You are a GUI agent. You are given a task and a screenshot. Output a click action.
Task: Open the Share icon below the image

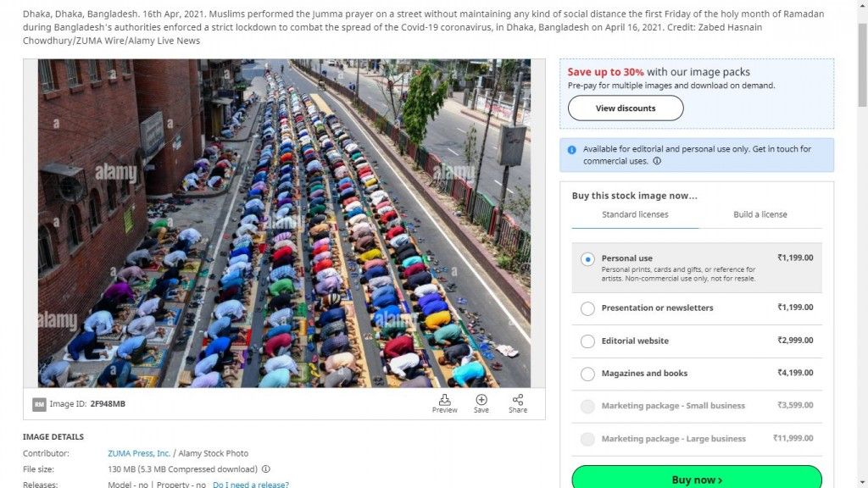pyautogui.click(x=518, y=400)
